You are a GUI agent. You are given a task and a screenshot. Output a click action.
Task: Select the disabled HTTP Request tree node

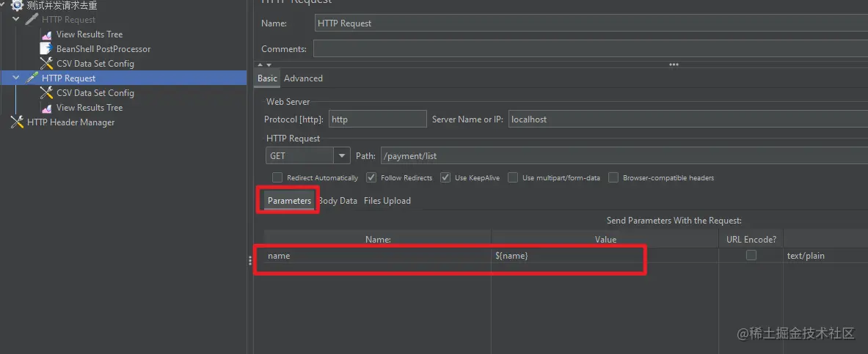[x=69, y=19]
